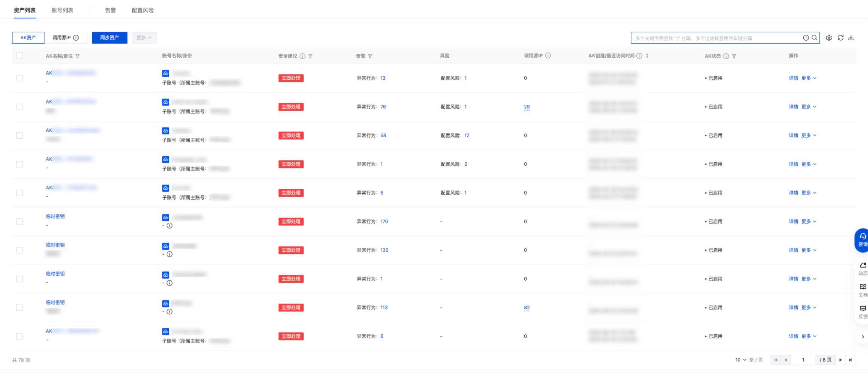Click the settings gear icon near search
The height and width of the screenshot is (373, 868).
click(x=829, y=38)
